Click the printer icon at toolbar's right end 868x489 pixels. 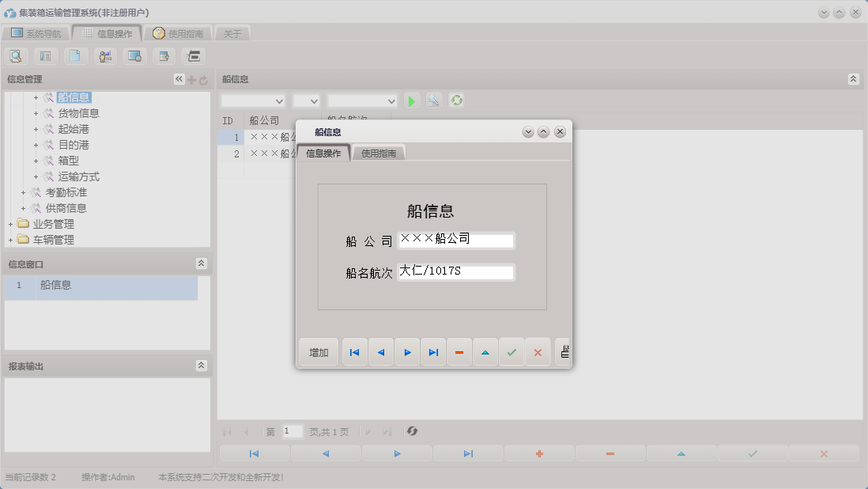pos(193,55)
